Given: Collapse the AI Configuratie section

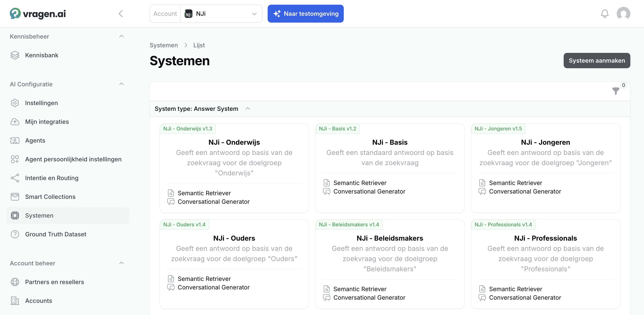Looking at the screenshot, I should (x=121, y=84).
